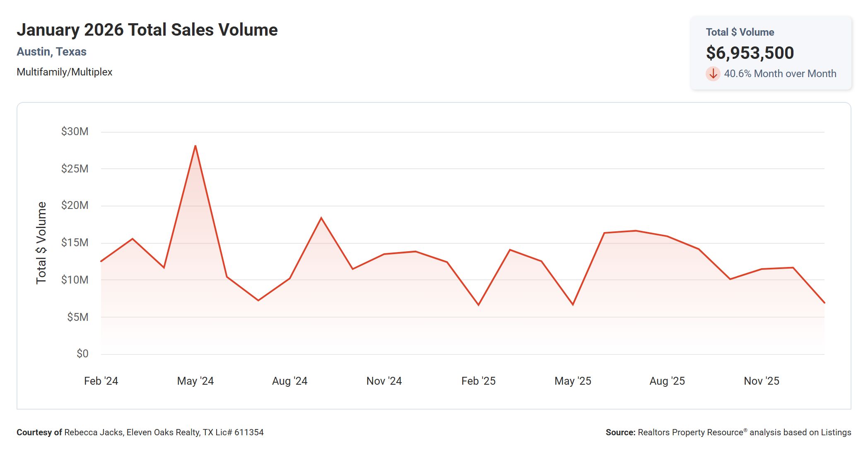The image size is (868, 456).
Task: Click the May '25 x-axis label
Action: [x=573, y=381]
